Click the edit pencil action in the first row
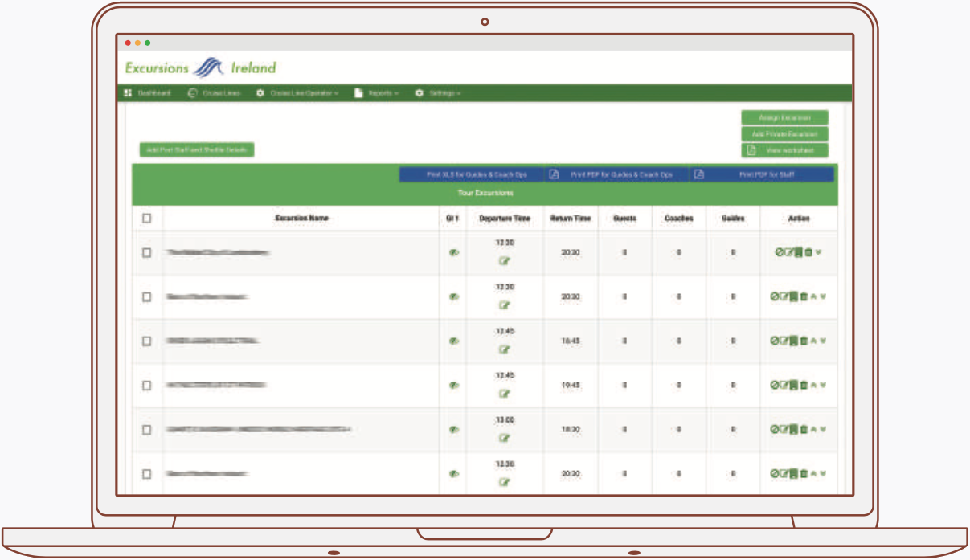The width and height of the screenshot is (970, 560). (788, 252)
